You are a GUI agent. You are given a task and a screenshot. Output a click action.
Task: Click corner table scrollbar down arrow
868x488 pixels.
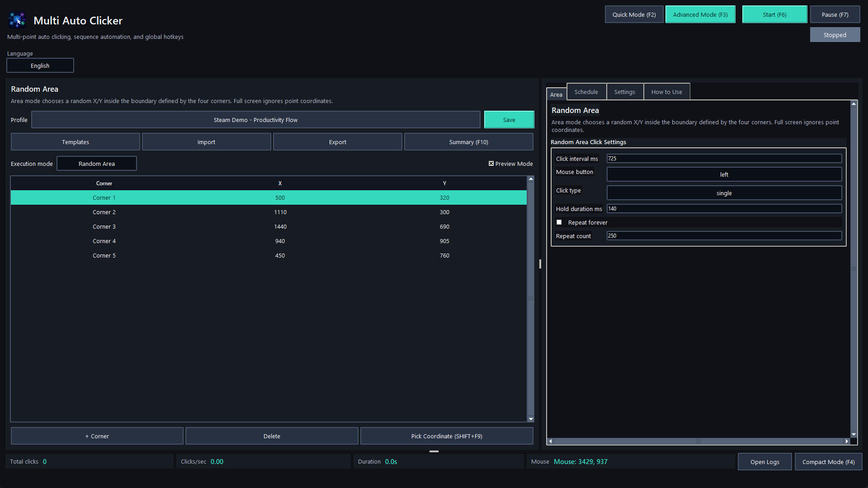point(531,419)
